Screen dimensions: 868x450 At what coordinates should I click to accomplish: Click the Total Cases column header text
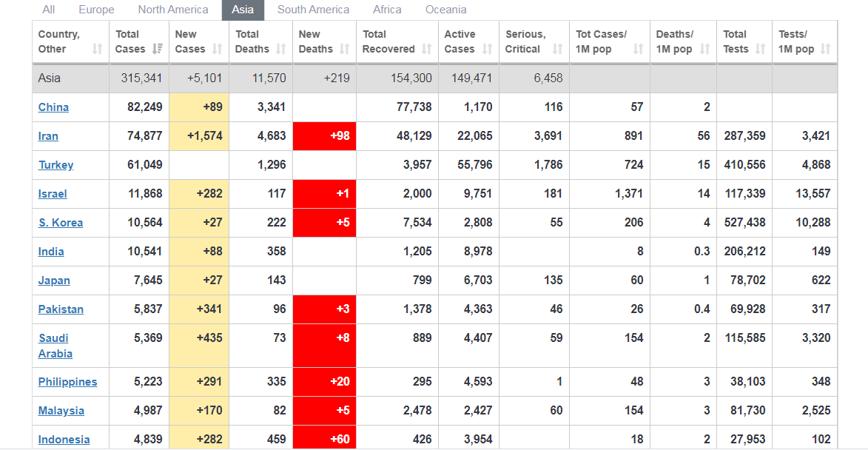130,41
